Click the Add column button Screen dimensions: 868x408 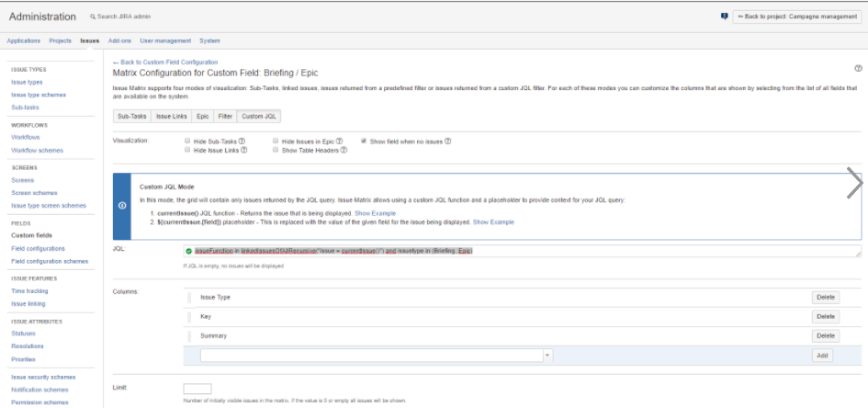[x=822, y=356]
